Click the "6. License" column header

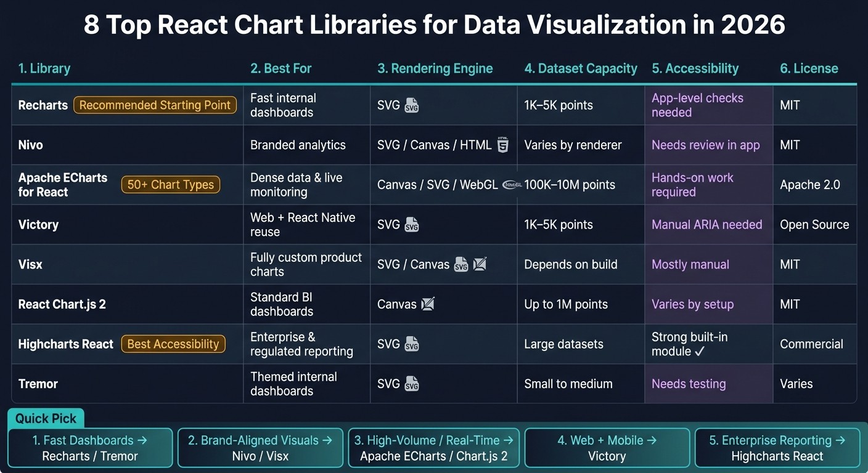pos(809,68)
